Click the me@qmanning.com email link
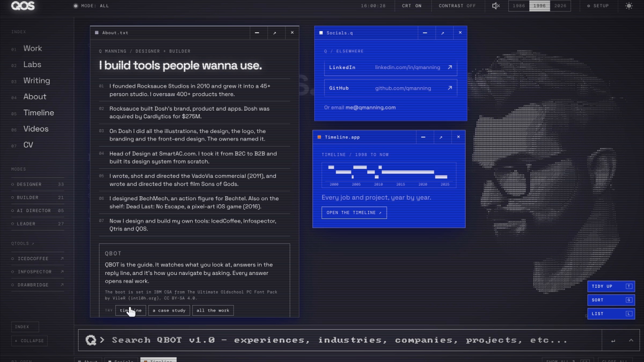The height and width of the screenshot is (362, 644). point(371,108)
